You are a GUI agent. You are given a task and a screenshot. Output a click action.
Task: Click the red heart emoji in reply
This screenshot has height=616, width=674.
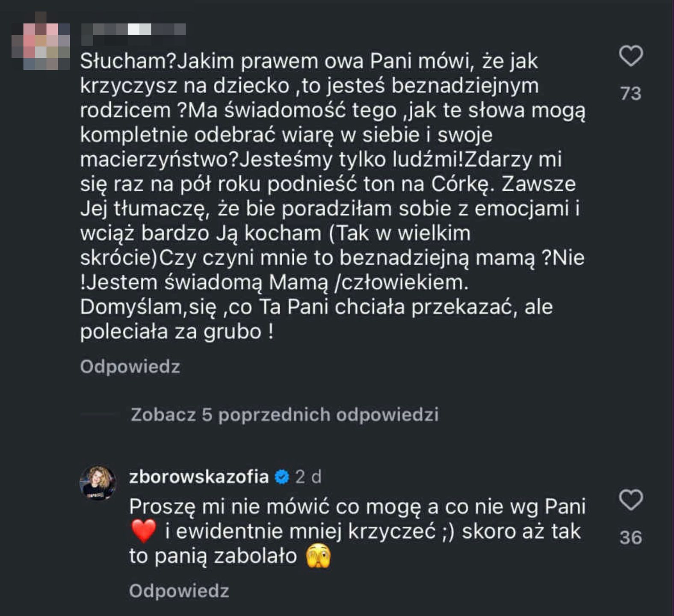pos(144,532)
